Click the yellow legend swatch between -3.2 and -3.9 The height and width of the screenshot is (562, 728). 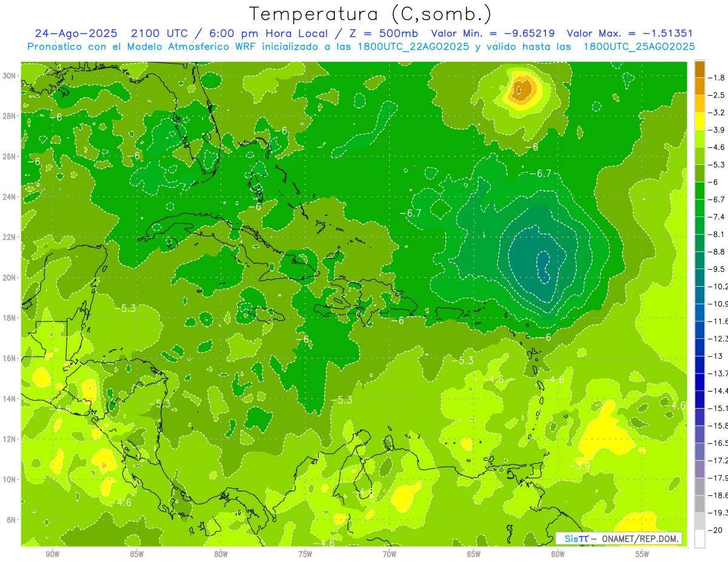pos(699,121)
